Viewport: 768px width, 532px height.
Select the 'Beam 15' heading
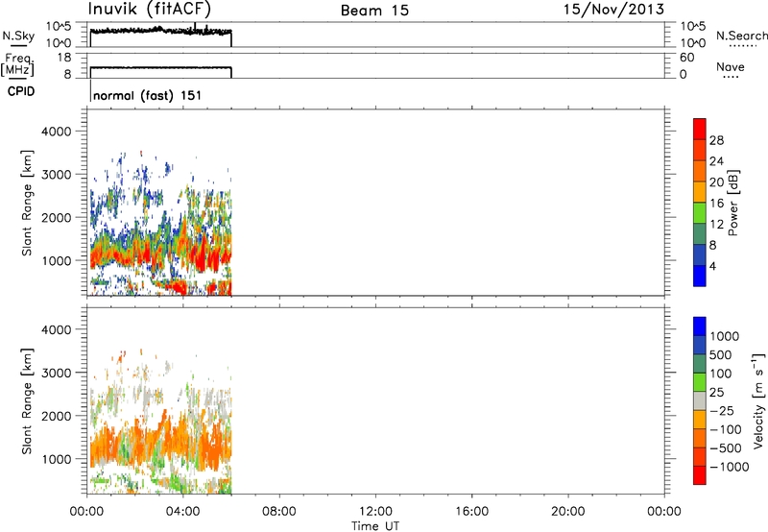tap(374, 11)
